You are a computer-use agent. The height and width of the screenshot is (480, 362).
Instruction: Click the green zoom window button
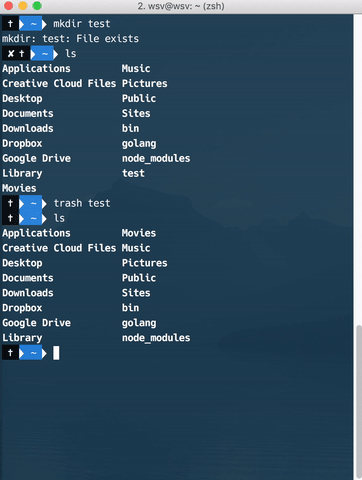pyautogui.click(x=37, y=6)
